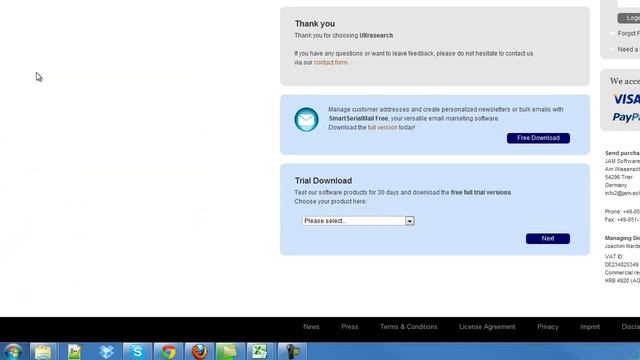Open File Explorer from the taskbar
The image size is (640, 360).
[x=43, y=352]
